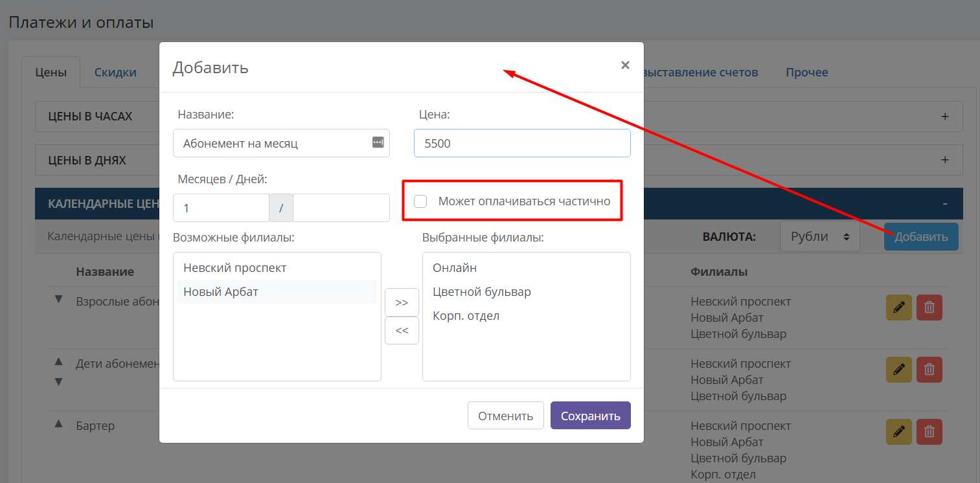Screen dimensions: 980x483
Task: Switch to the Скидки tab
Action: click(x=115, y=72)
